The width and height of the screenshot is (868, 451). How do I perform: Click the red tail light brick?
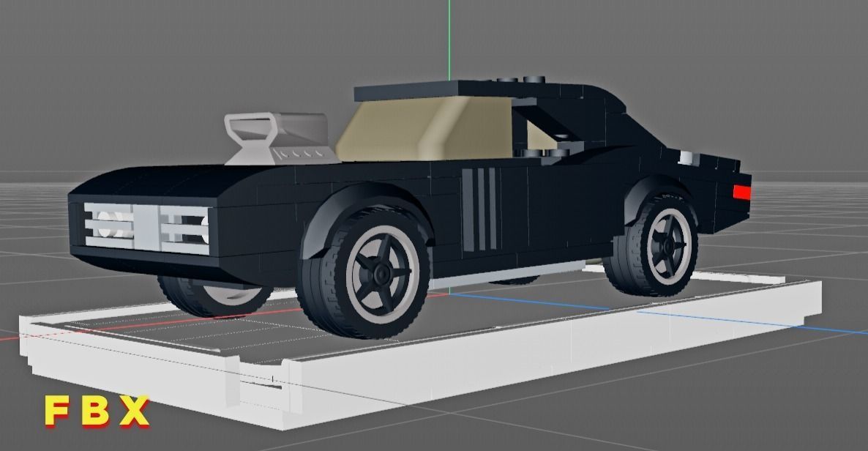tap(742, 193)
